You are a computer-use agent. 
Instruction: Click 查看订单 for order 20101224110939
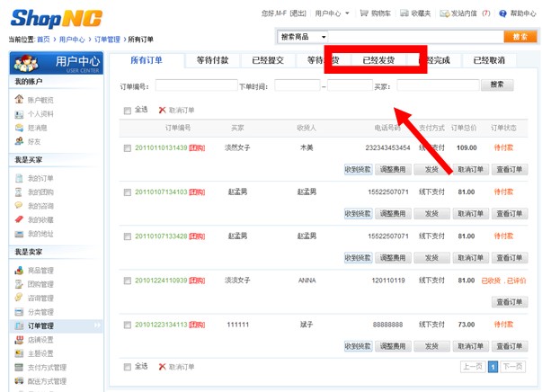tap(510, 302)
